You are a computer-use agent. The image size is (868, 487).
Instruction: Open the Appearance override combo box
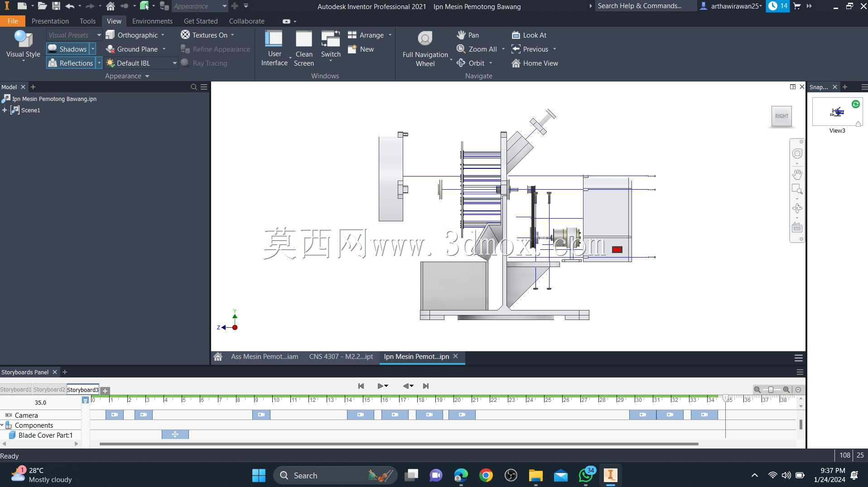tap(199, 6)
